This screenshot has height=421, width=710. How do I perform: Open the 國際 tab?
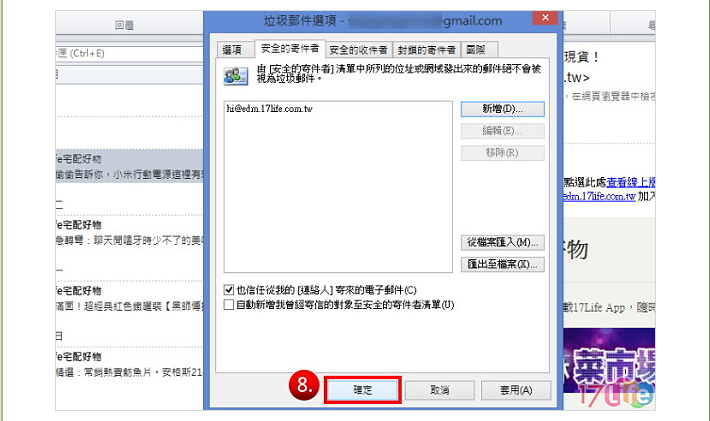tap(476, 50)
